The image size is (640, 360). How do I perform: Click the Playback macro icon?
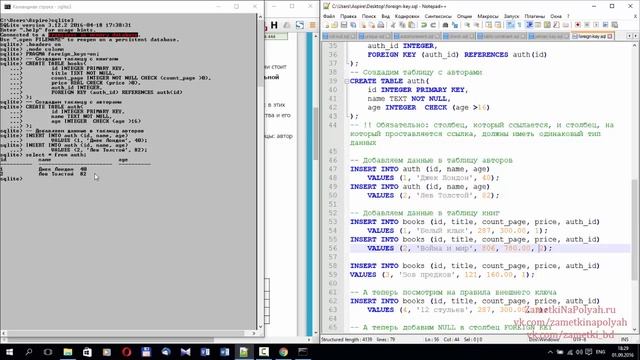tap(596, 25)
